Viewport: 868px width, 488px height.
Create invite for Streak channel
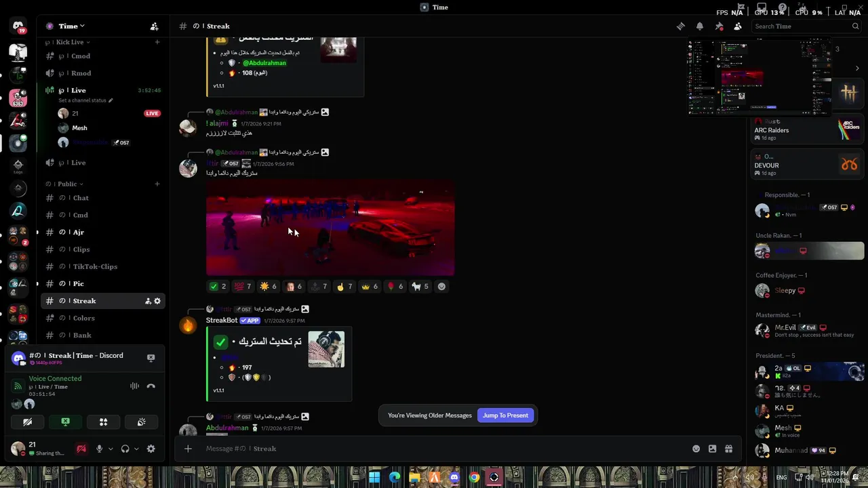pyautogui.click(x=147, y=301)
